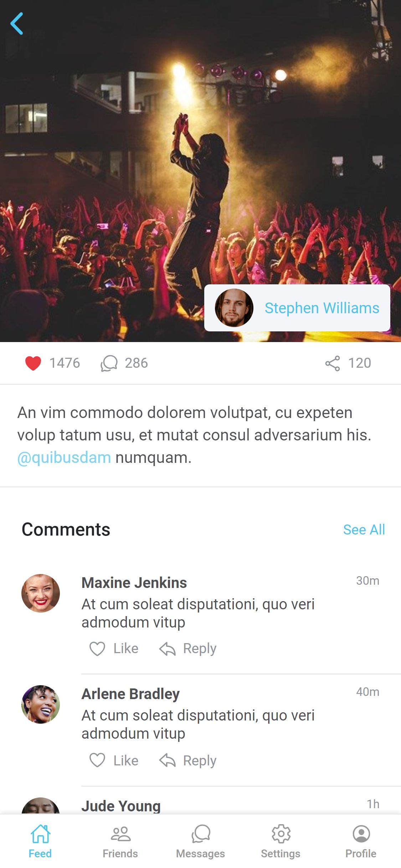Open the @quibusdam mention link
The width and height of the screenshot is (401, 868).
65,458
